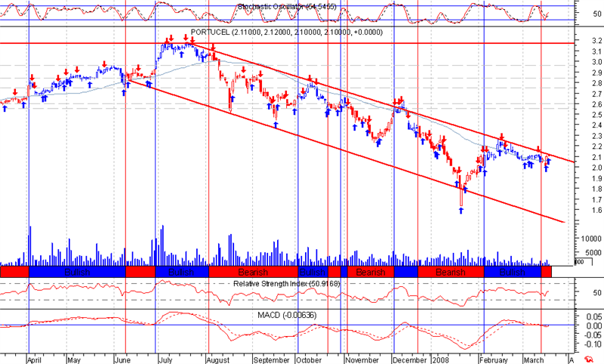Screen dimensions: 604x364
Task: Click the Stochastic Oscillator (54.5455) title
Action: click(x=287, y=7)
